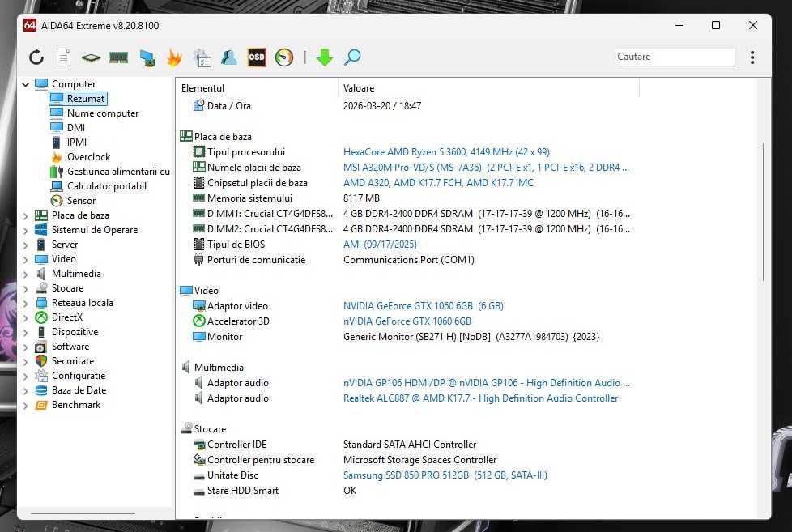Viewport: 792px width, 532px height.
Task: Click the Stare HDD Smart row
Action: 409,491
